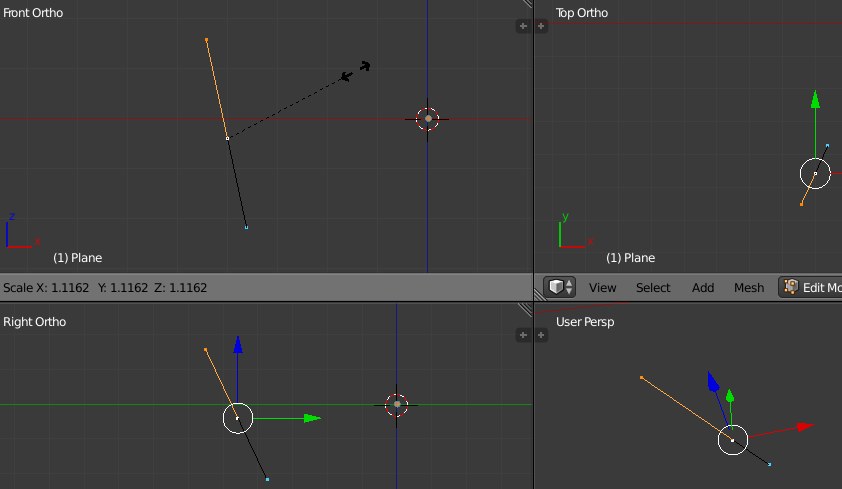
Task: Click the red X-axis arrow in User Persp
Action: (805, 427)
